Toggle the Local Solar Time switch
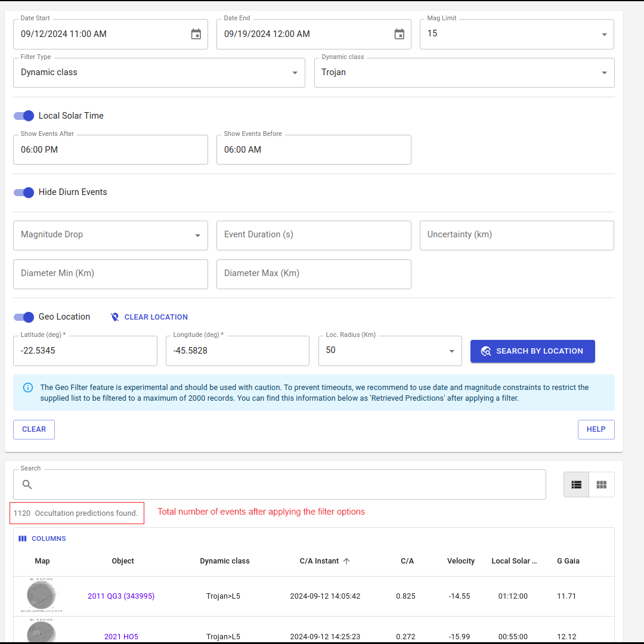The image size is (644, 644). click(24, 116)
